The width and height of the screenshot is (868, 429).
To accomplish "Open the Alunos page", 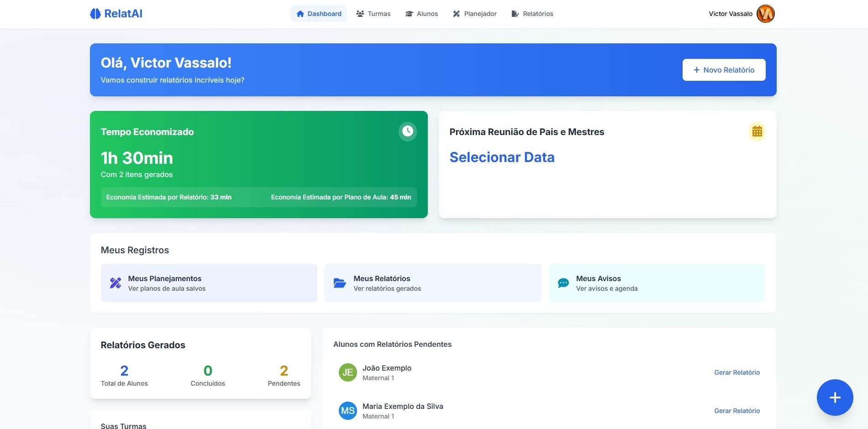I will (421, 14).
